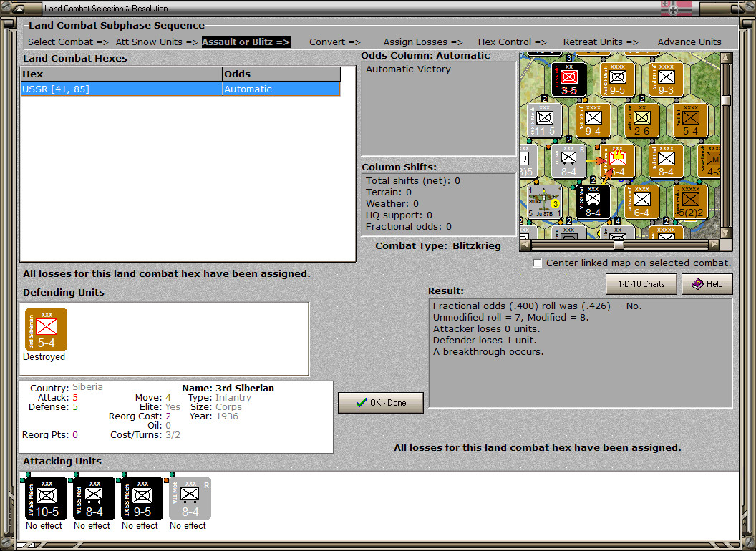
Task: Click the Automatic odds cell
Action: click(281, 89)
